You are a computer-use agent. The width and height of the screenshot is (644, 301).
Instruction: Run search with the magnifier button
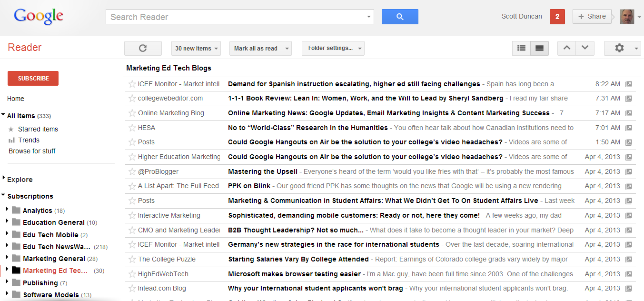pyautogui.click(x=399, y=16)
